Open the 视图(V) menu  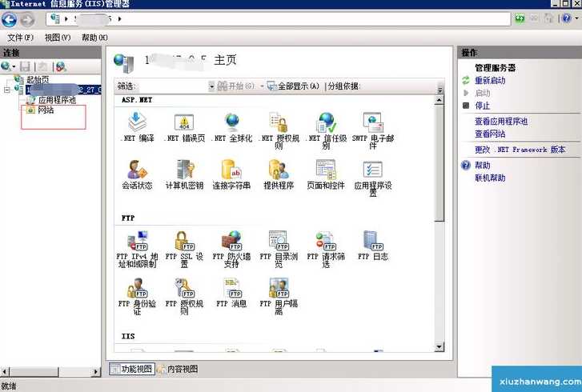[57, 38]
